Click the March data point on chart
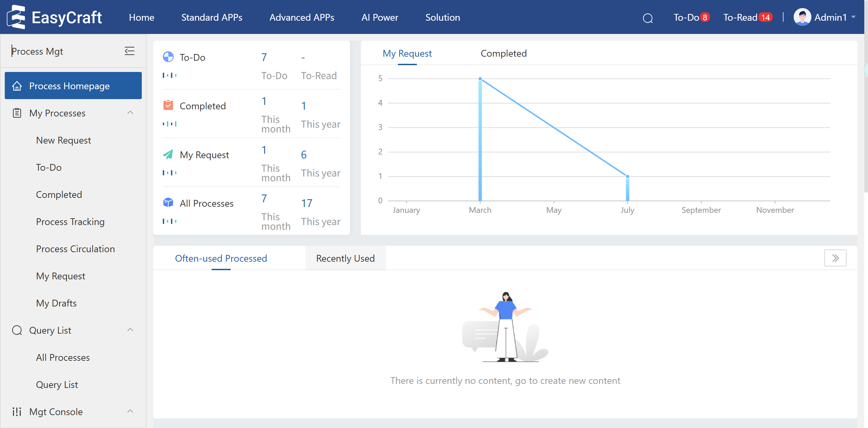 click(x=480, y=79)
